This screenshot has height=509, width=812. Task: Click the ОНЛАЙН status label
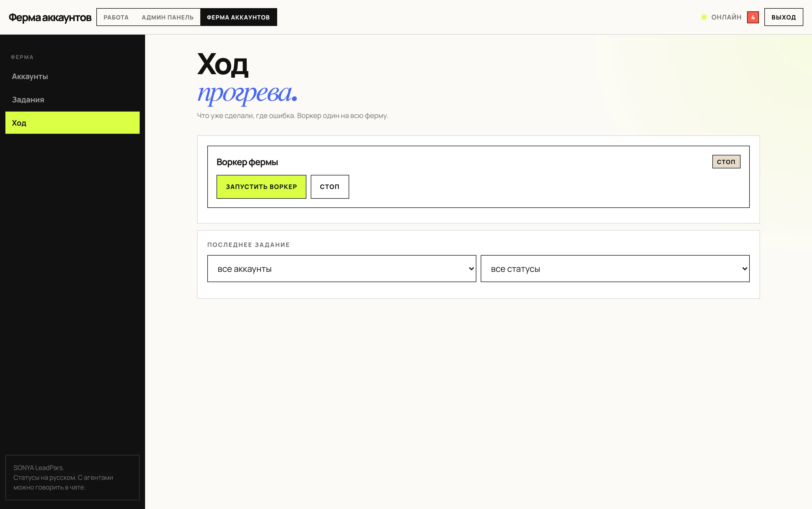726,17
